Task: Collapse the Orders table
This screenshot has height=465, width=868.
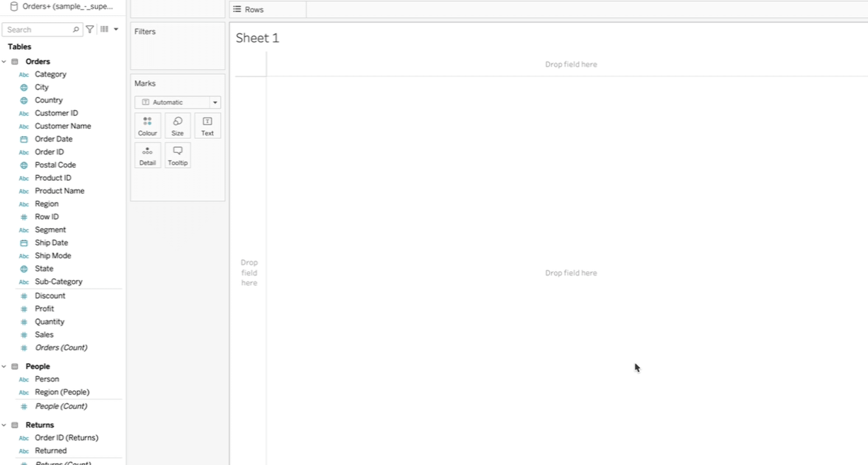Action: [4, 61]
